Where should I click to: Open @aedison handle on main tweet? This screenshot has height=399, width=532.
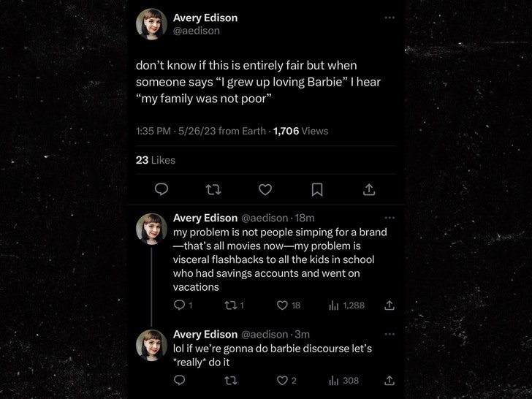point(196,31)
